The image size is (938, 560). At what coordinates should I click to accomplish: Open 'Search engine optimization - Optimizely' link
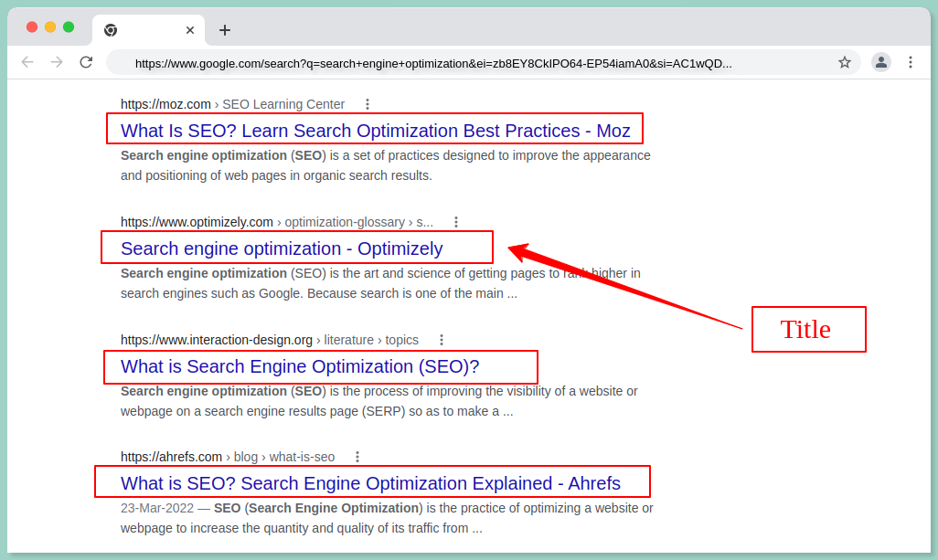[282, 248]
